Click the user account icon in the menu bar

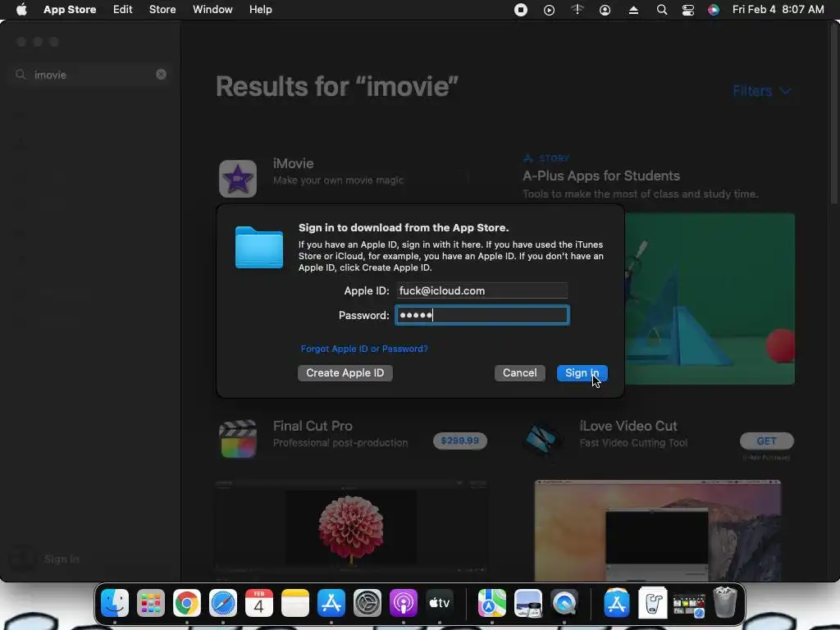pyautogui.click(x=605, y=10)
